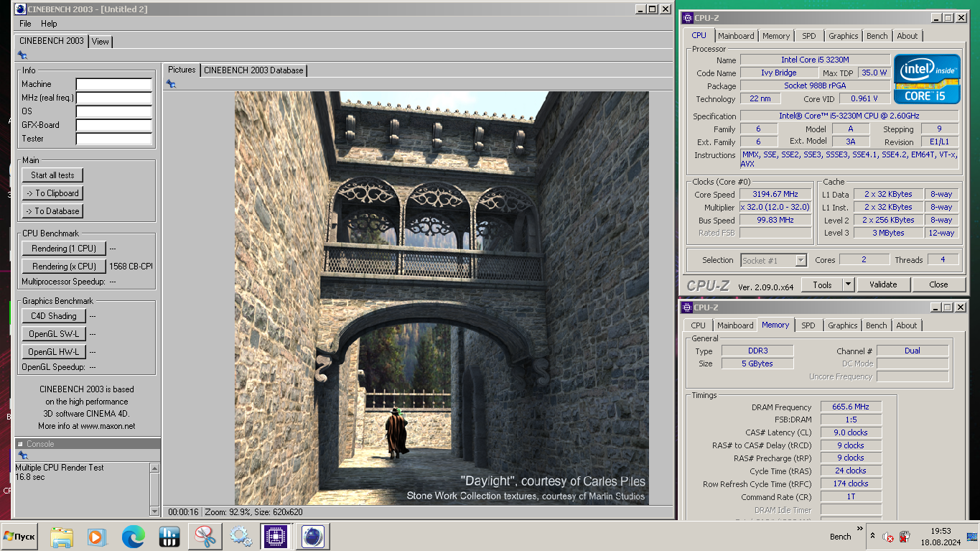Image resolution: width=980 pixels, height=551 pixels.
Task: Run the C4D Shading benchmark
Action: click(x=54, y=316)
